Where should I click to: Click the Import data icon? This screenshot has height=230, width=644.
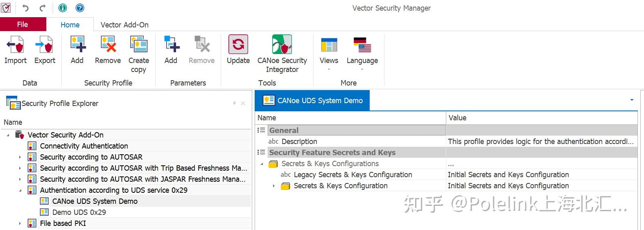15,45
